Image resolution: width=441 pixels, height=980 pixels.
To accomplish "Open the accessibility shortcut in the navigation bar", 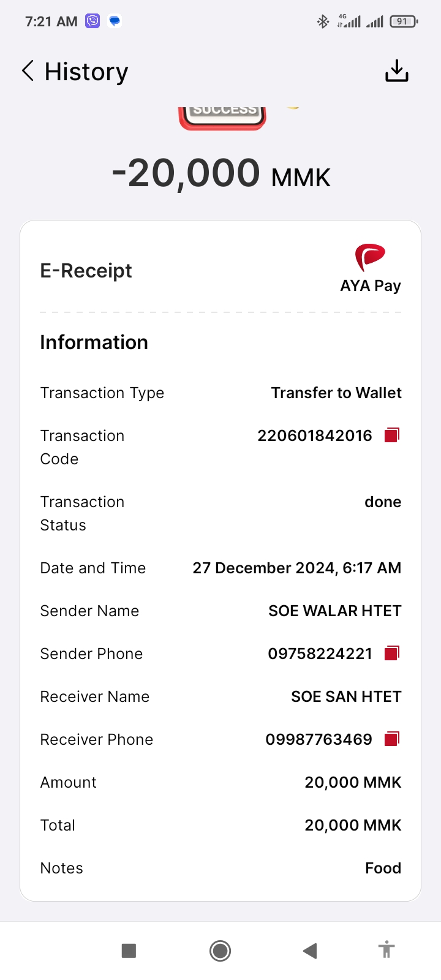I will [x=386, y=950].
